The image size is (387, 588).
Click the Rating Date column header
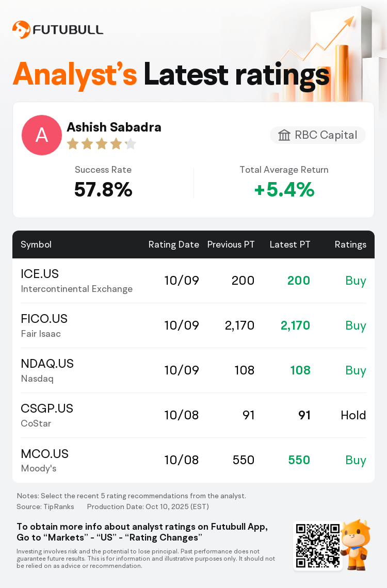173,244
